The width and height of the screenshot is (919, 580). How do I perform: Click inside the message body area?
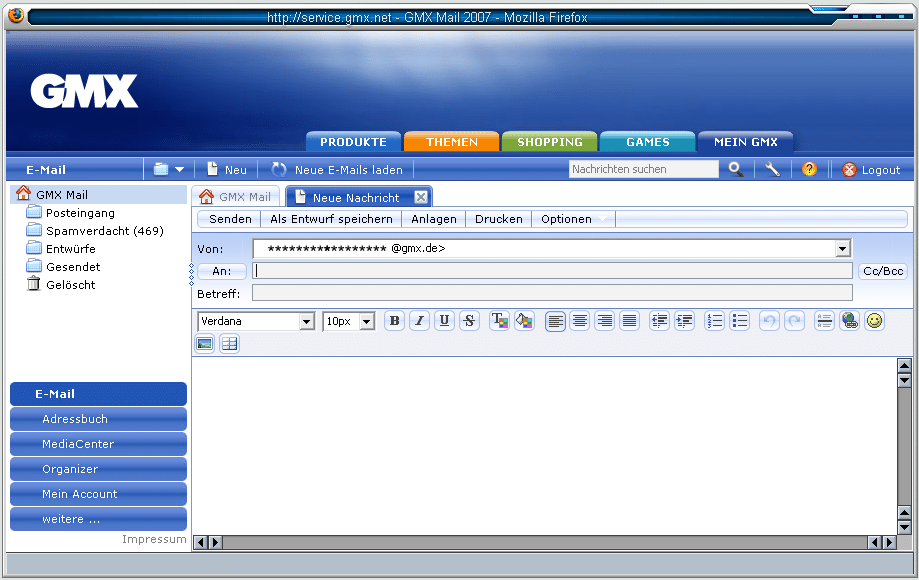544,446
